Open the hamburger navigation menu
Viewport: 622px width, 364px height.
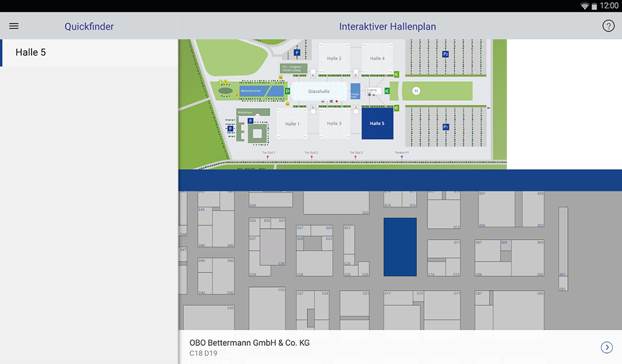click(14, 26)
